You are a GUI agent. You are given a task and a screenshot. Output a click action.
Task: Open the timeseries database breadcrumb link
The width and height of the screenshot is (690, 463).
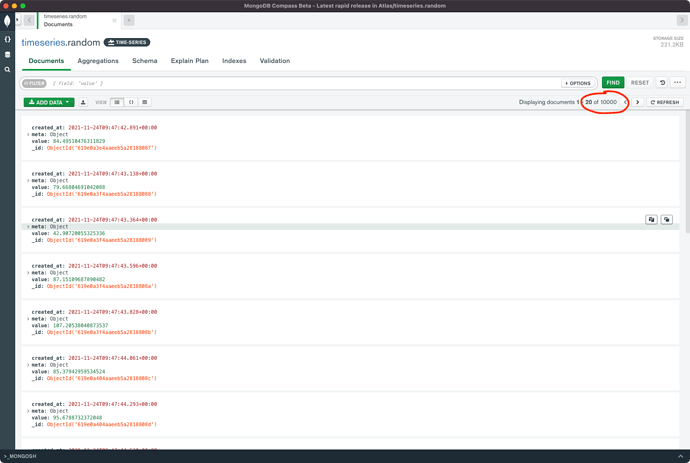(43, 43)
